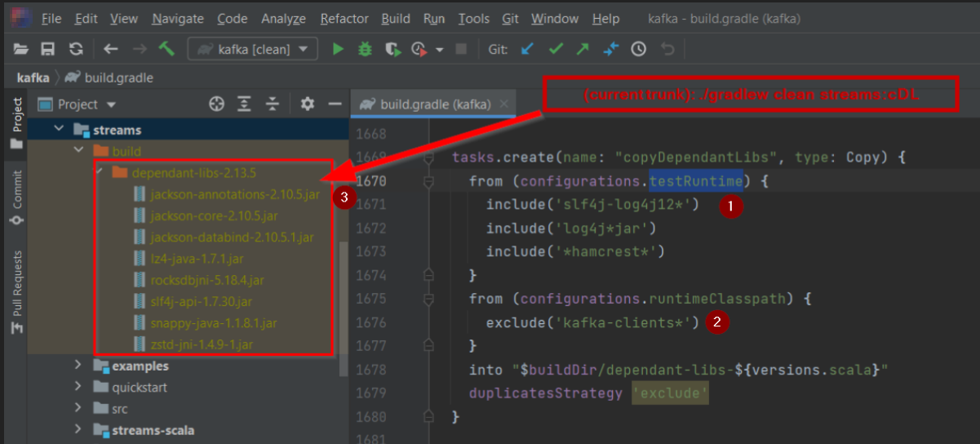Click the build.gradle breadcrumb in navigation bar
The image size is (980, 444).
point(109,78)
